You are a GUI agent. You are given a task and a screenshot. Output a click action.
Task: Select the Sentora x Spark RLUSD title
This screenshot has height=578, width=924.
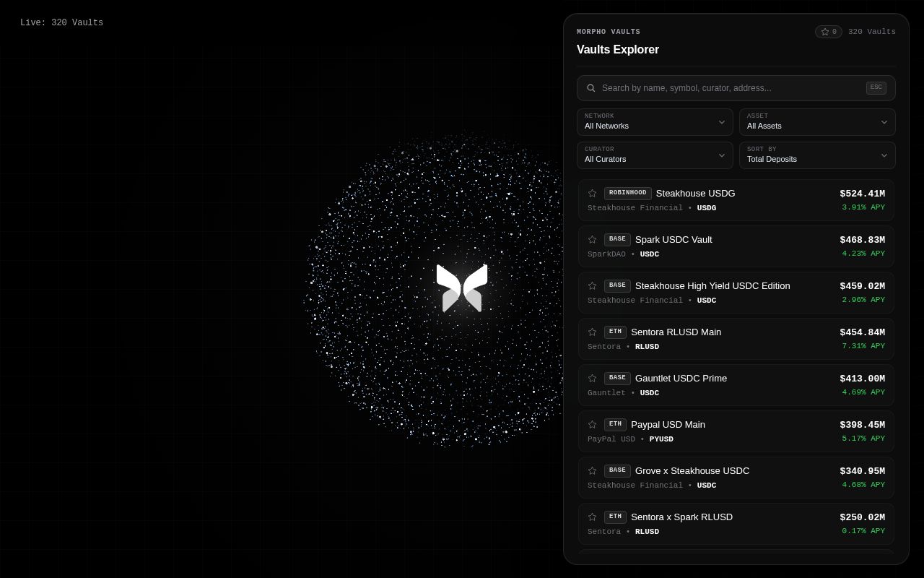point(681,517)
